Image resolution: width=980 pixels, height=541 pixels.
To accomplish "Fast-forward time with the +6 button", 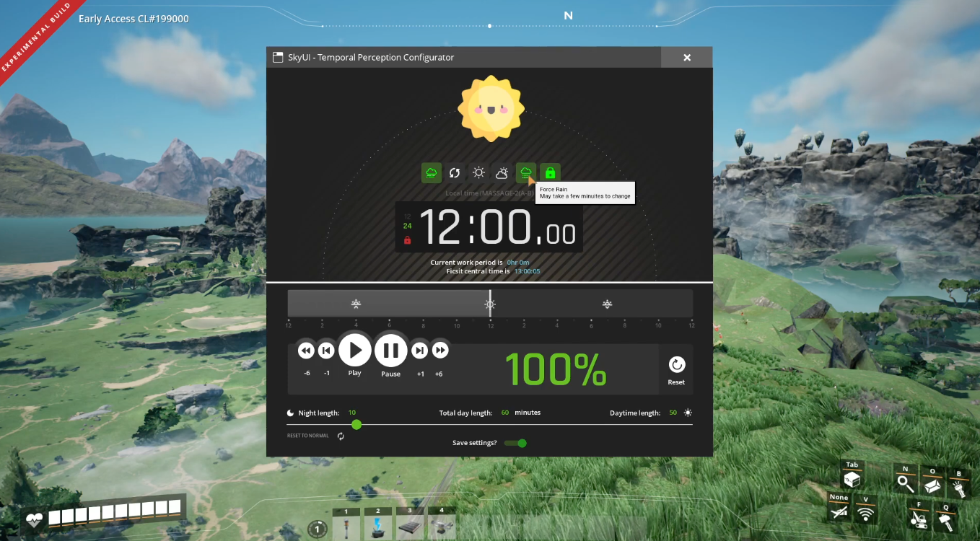I will click(x=439, y=351).
